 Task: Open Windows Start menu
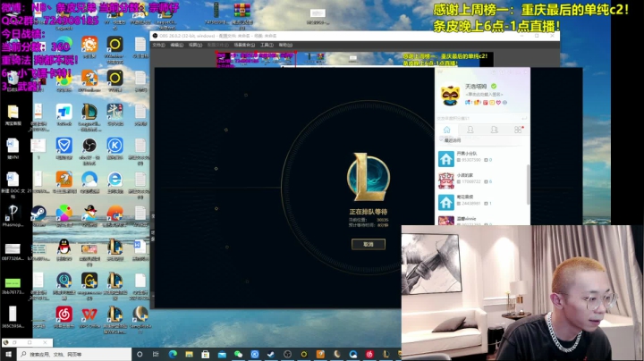click(x=8, y=354)
